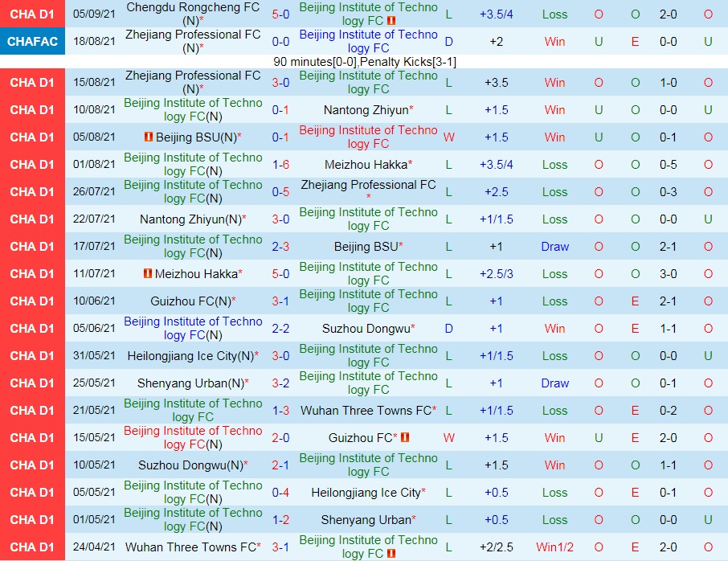Click Wuhan Three Towns FC on 21/05/21

366,411
